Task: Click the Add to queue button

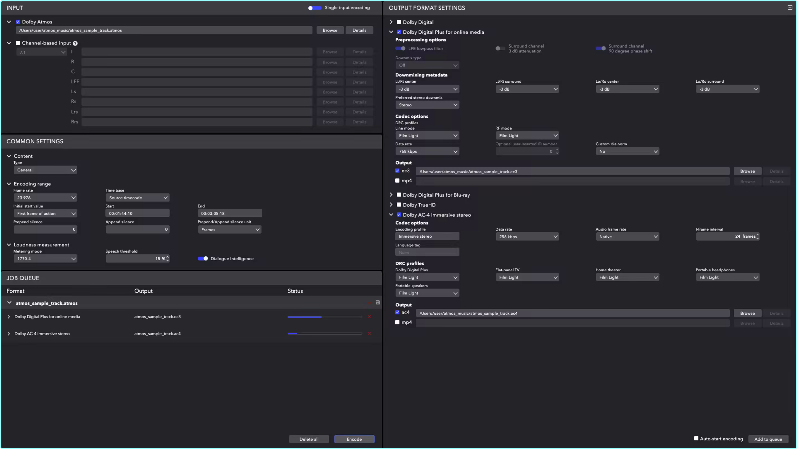Action: [769, 439]
